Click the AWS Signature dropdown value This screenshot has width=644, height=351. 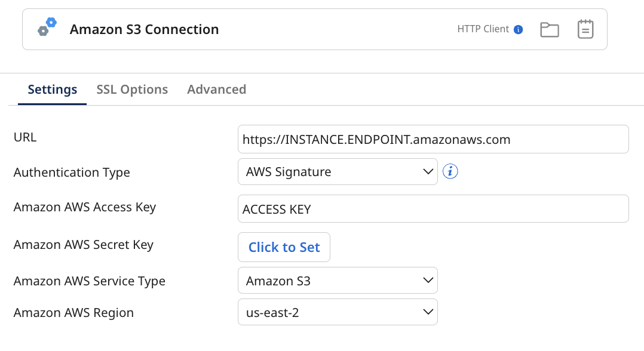click(289, 171)
